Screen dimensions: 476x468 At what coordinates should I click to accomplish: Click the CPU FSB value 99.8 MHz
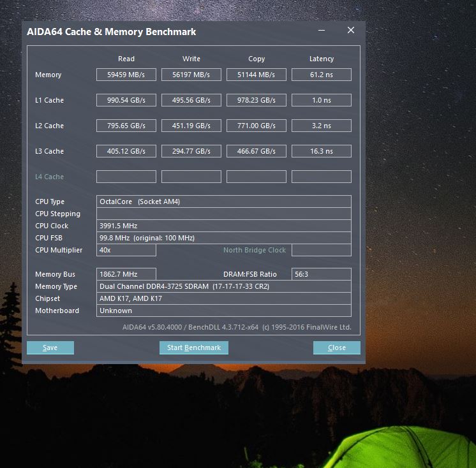click(224, 238)
